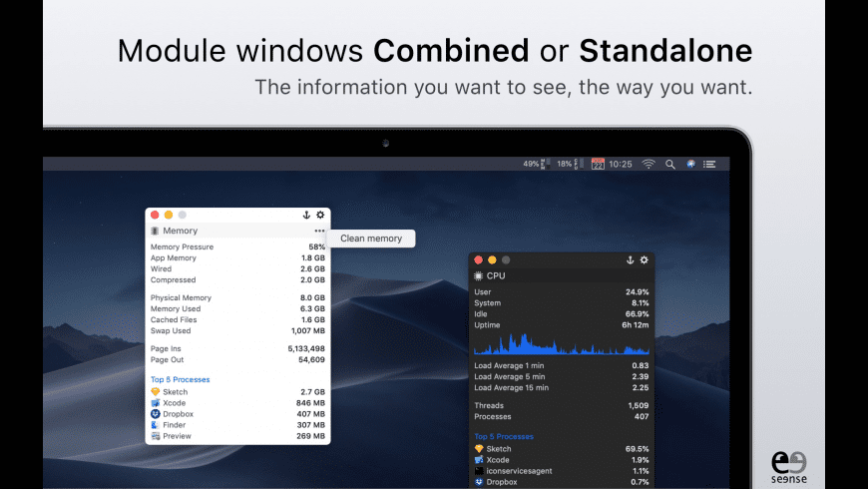
Task: Click the Preview icon in the Memory process list
Action: tap(156, 436)
